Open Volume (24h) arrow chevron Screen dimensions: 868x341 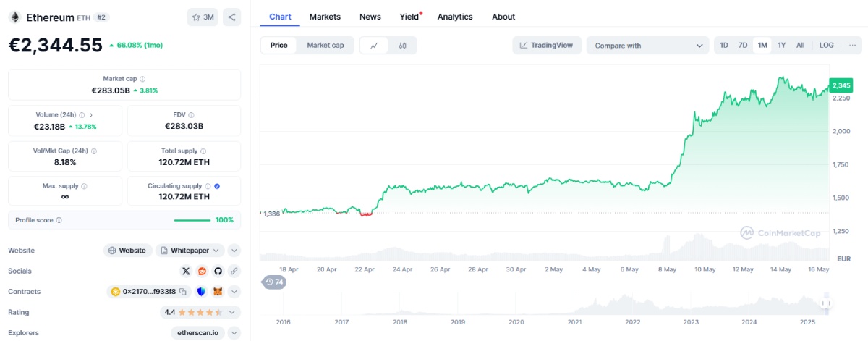[91, 114]
